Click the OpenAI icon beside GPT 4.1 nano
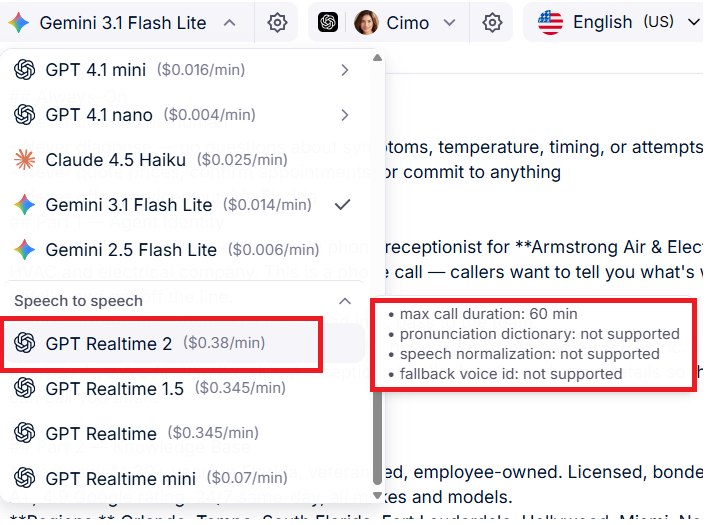This screenshot has height=525, width=726. coord(25,115)
